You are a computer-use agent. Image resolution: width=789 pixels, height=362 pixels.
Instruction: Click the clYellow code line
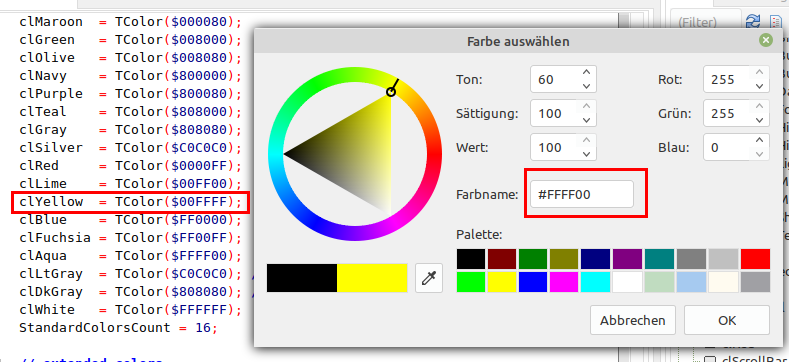coord(130,202)
